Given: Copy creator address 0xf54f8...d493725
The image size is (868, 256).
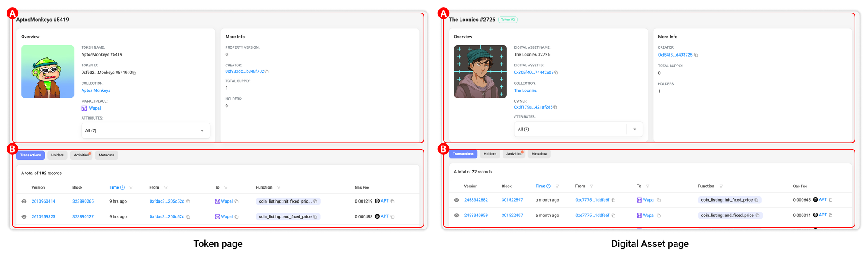Looking at the screenshot, I should pyautogui.click(x=696, y=55).
